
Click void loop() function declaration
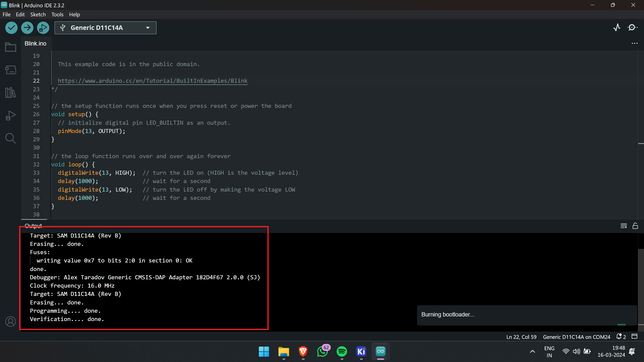pos(73,164)
